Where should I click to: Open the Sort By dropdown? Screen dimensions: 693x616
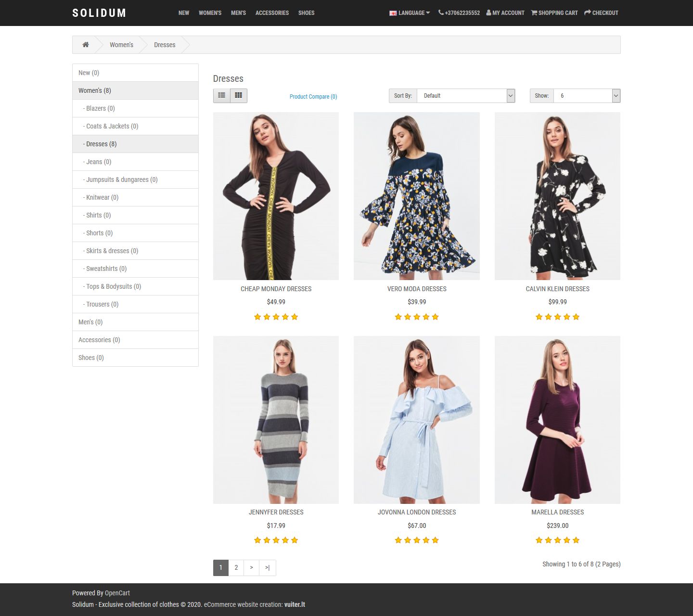point(466,96)
